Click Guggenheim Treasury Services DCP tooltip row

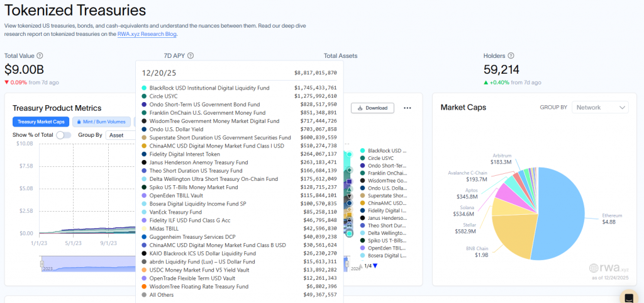[240, 237]
